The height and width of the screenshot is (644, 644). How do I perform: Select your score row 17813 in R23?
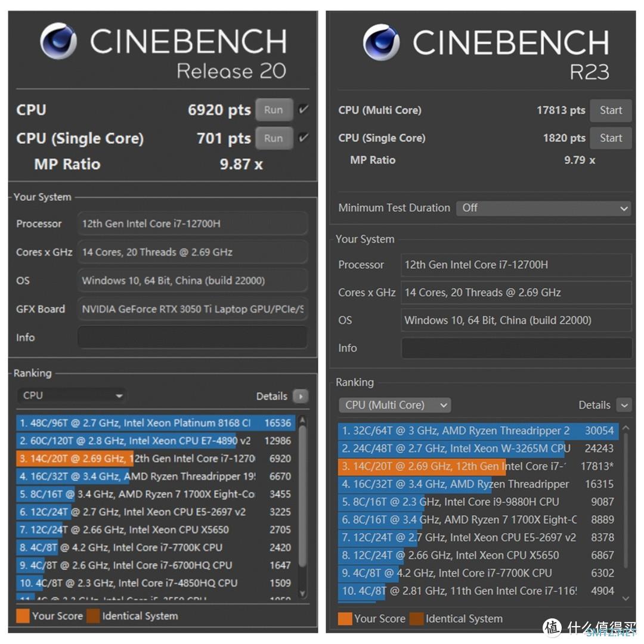[x=478, y=466]
